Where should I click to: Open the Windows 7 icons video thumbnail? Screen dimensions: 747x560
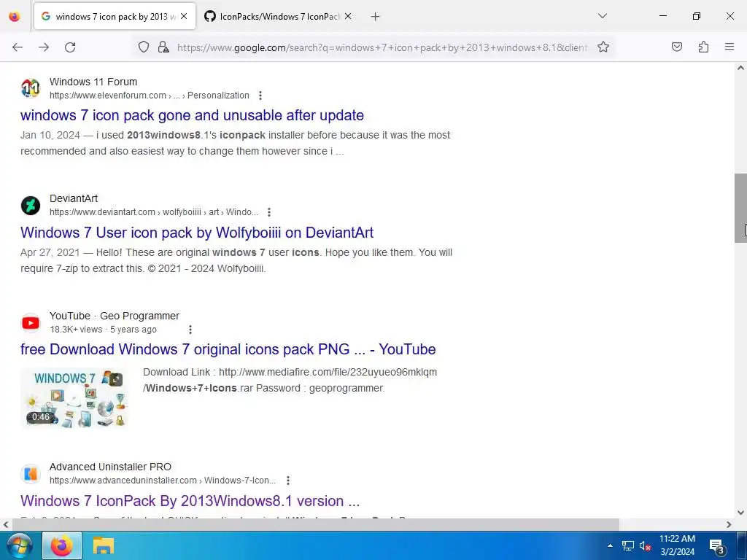tap(74, 398)
